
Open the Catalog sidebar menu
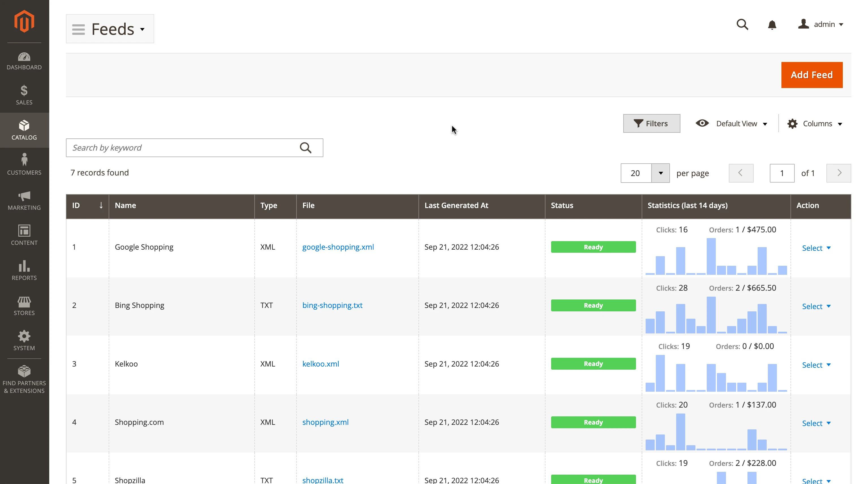click(x=24, y=130)
